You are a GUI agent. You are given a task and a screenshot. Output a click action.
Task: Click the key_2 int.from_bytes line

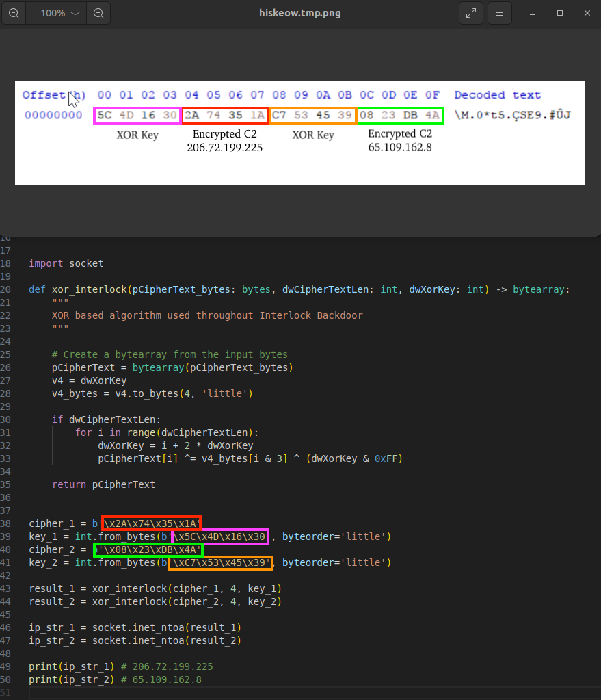tap(210, 562)
